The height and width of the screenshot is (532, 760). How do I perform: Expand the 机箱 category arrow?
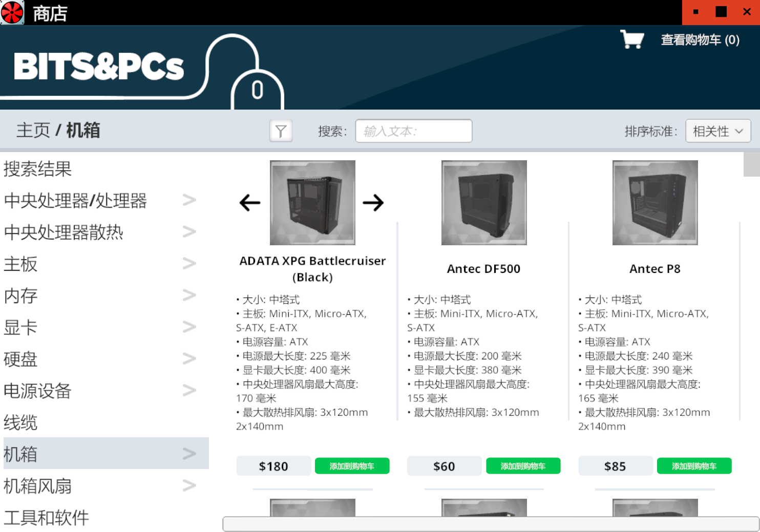click(x=189, y=454)
